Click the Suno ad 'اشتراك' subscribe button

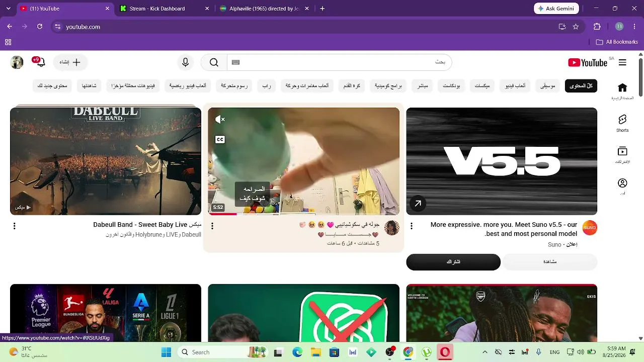tap(453, 262)
